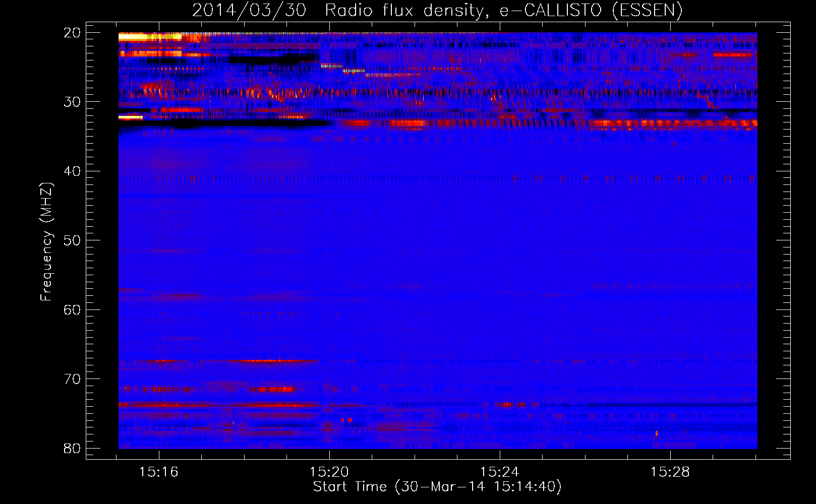Viewport: 816px width, 504px height.
Task: Click the 80 frequency tick label
Action: [x=72, y=448]
